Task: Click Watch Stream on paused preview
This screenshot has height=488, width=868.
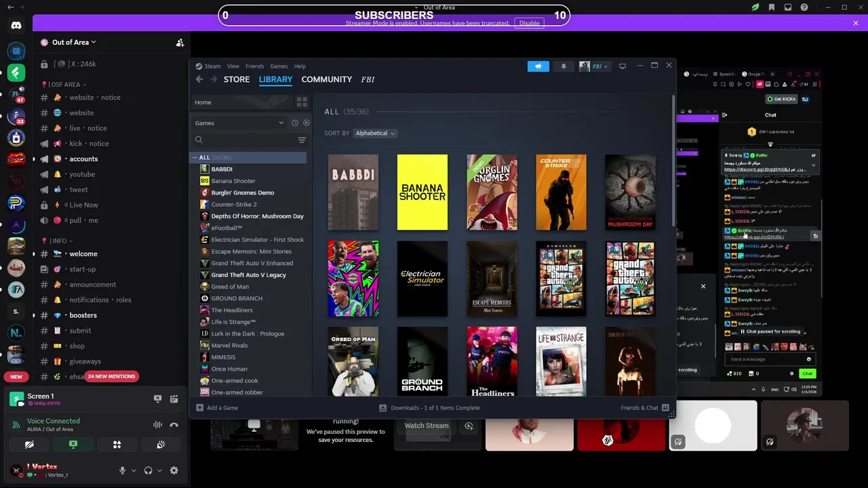Action: (427, 426)
